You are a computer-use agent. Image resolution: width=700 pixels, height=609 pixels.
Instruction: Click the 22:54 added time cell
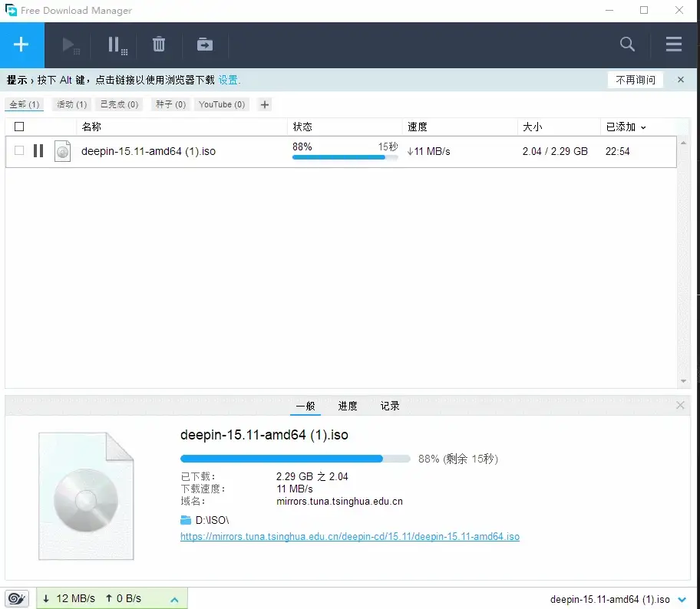tap(617, 151)
